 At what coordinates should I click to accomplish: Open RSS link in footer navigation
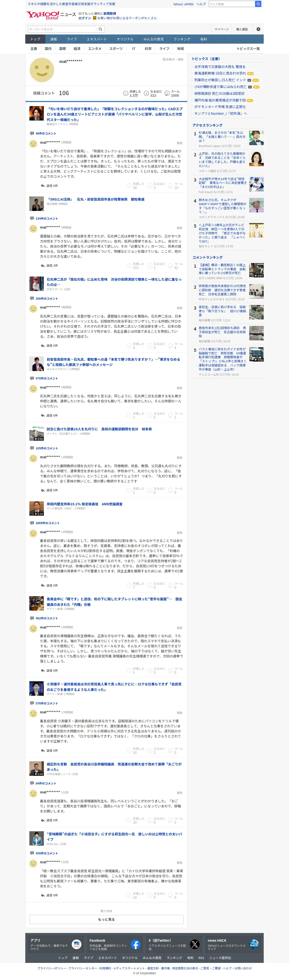pyautogui.click(x=201, y=958)
